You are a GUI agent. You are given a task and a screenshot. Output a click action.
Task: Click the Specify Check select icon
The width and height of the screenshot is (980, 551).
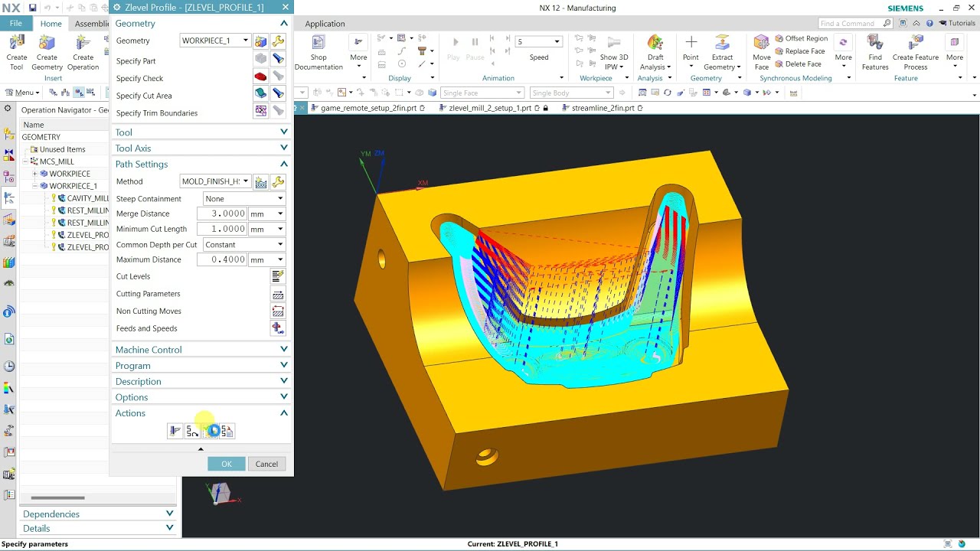pyautogui.click(x=260, y=76)
